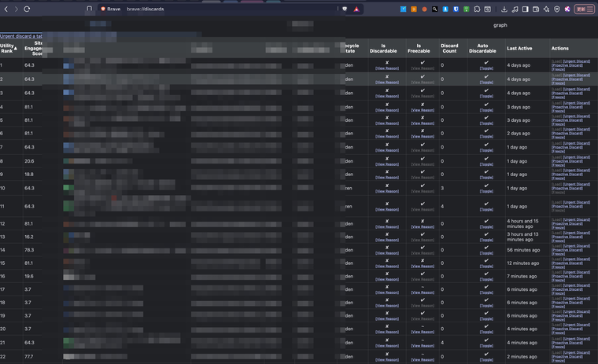This screenshot has height=364, width=598.
Task: Open the Brave VPN shield icon
Action: (557, 9)
